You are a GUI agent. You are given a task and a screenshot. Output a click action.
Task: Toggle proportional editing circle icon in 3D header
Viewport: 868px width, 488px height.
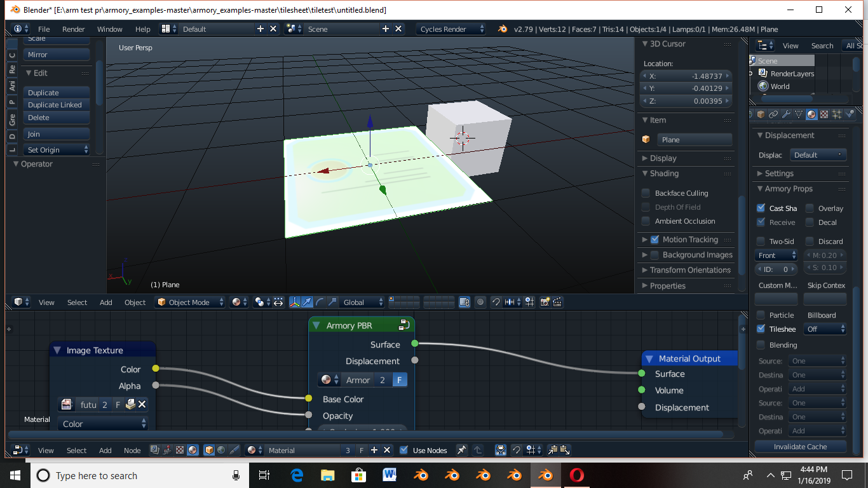coord(480,302)
